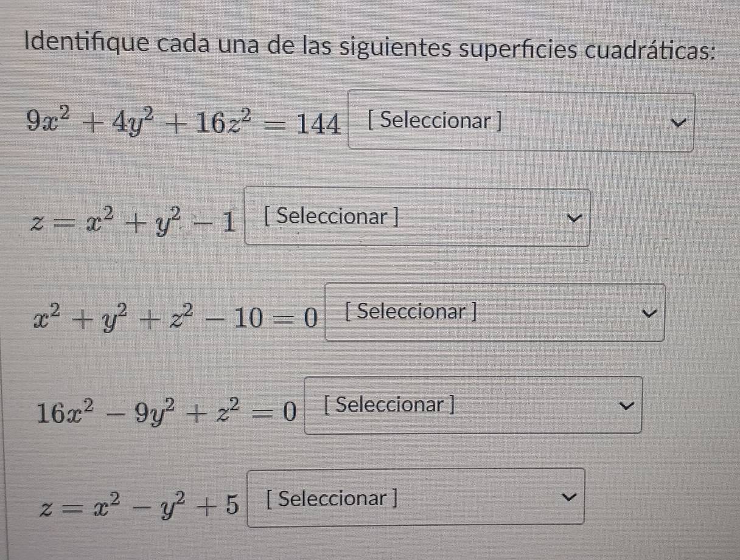Click "[ Seleccionar ]" text in the second row
The image size is (740, 560).
[x=332, y=216]
